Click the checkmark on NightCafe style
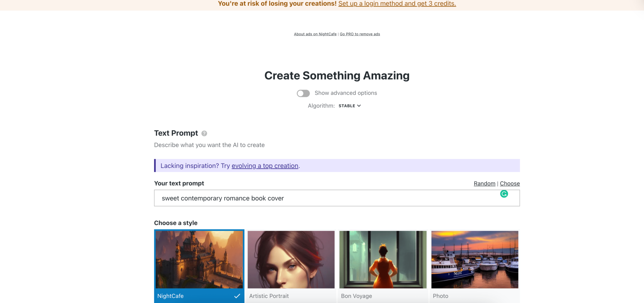The image size is (644, 303). click(237, 296)
